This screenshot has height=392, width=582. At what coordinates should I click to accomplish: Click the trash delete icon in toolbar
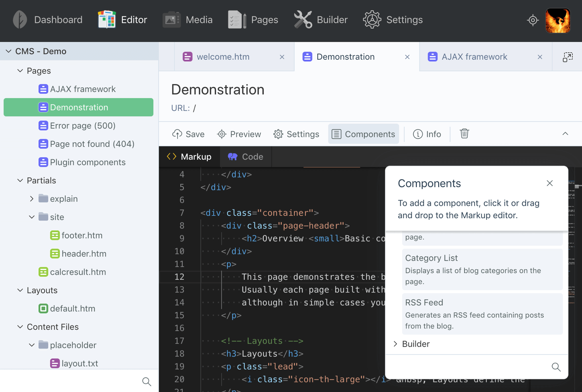464,134
